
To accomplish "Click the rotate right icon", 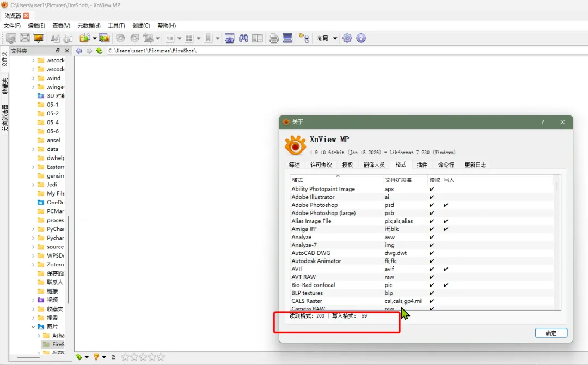I will point(134,38).
